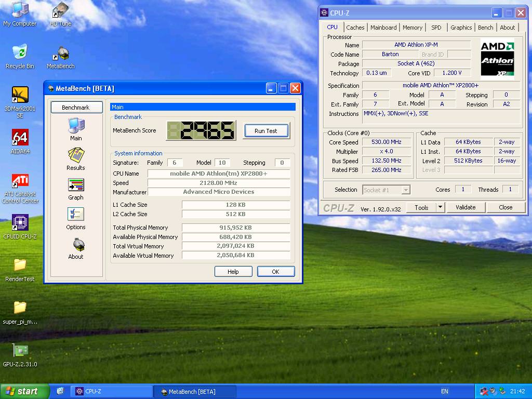The width and height of the screenshot is (532, 399).
Task: Click the Validate button in CPU-Z
Action: [x=465, y=207]
